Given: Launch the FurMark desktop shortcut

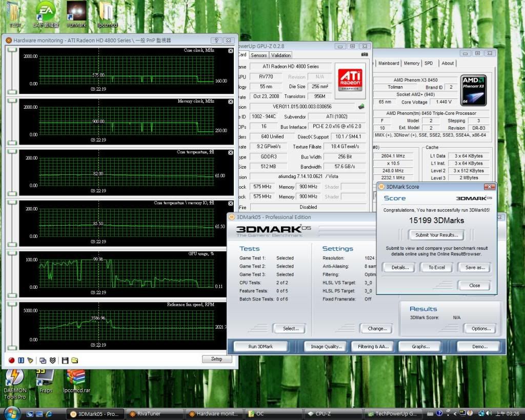Looking at the screenshot, I should click(77, 15).
